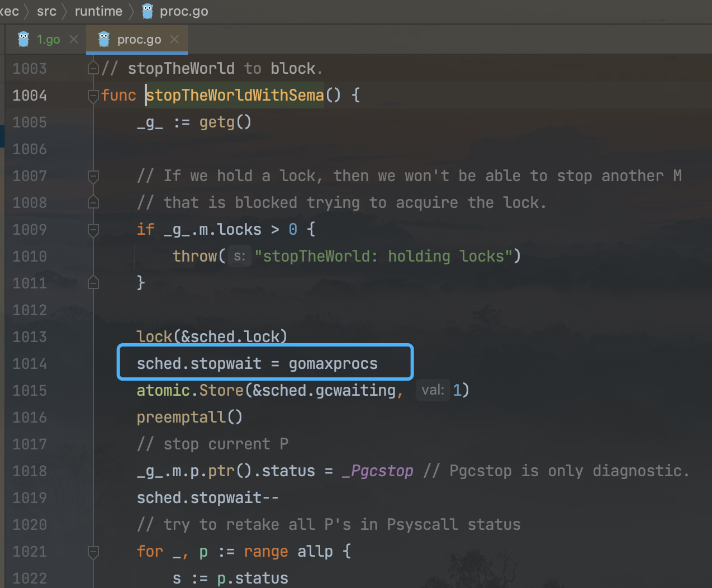
Task: Close the 1.go editor tab
Action: pos(74,39)
